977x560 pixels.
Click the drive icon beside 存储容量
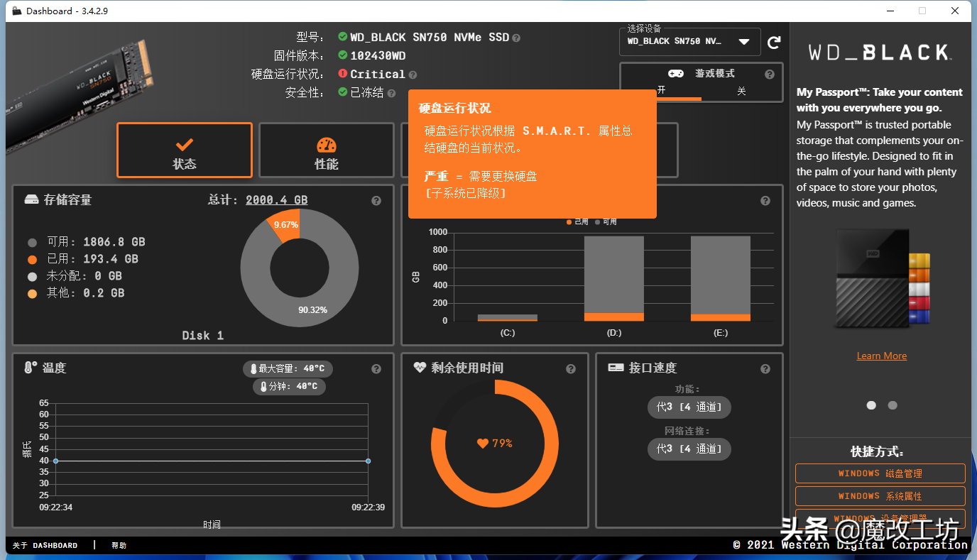pos(31,200)
